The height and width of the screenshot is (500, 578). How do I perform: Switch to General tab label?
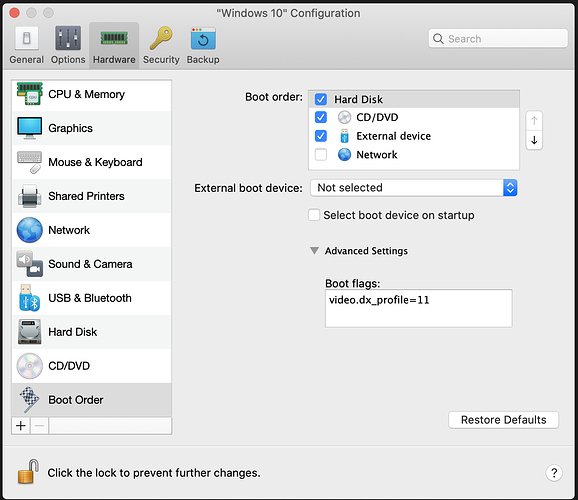coord(27,59)
